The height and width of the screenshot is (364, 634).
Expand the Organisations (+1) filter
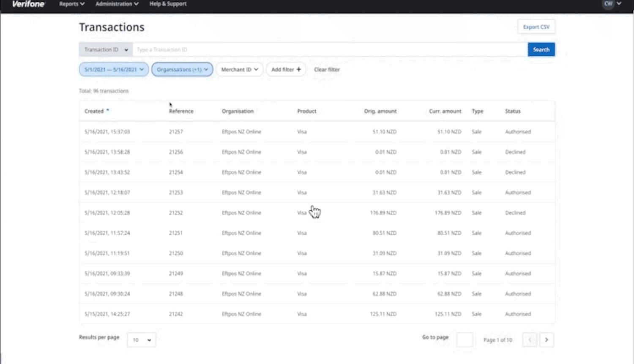[x=182, y=69]
